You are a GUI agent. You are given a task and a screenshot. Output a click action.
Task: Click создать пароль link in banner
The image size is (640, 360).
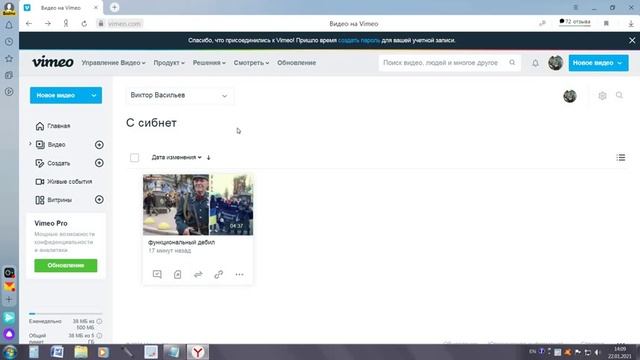[x=359, y=40]
